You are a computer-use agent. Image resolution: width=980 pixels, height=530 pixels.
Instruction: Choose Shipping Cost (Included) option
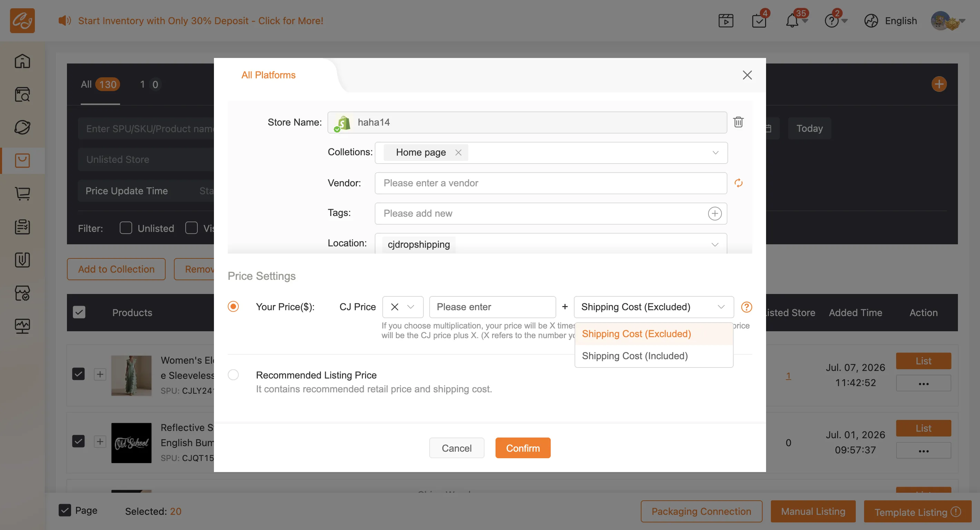coord(654,356)
